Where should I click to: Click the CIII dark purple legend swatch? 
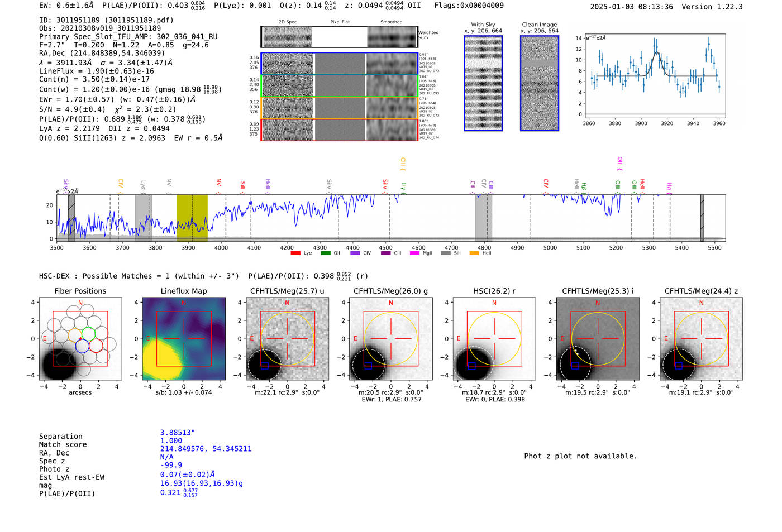[x=385, y=253]
